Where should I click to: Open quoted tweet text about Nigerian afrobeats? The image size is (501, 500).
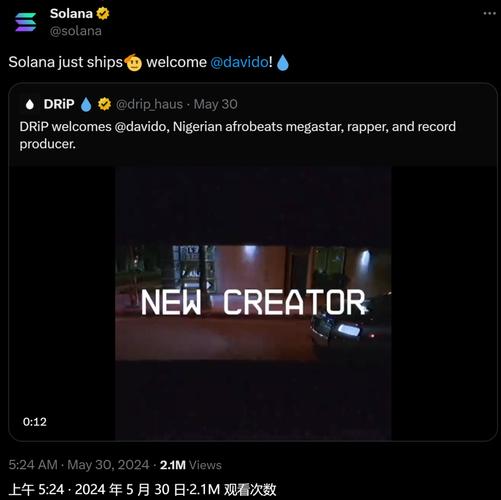pyautogui.click(x=238, y=135)
